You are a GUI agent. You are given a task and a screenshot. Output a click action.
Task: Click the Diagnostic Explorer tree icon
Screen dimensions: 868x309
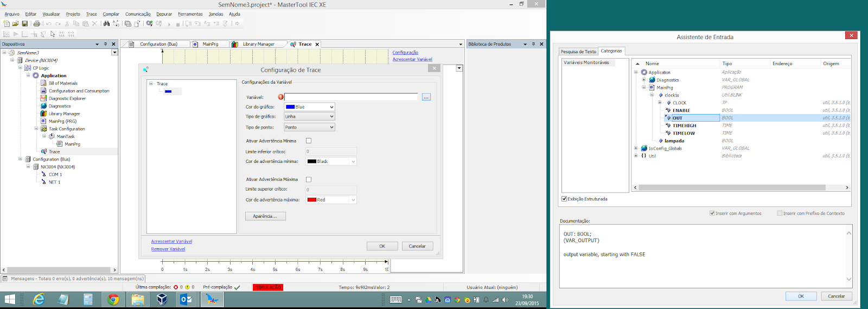[x=43, y=98]
